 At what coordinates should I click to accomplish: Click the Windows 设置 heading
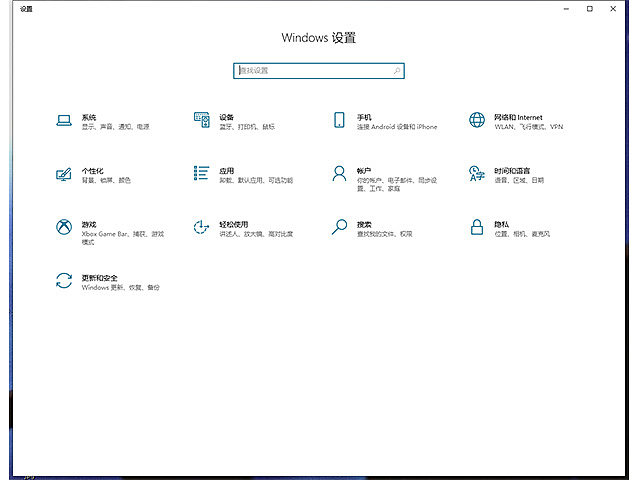319,38
